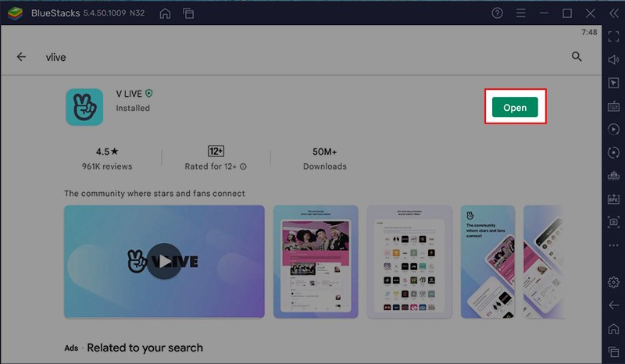
Task: Open BlueStacks help question mark icon
Action: [x=497, y=13]
